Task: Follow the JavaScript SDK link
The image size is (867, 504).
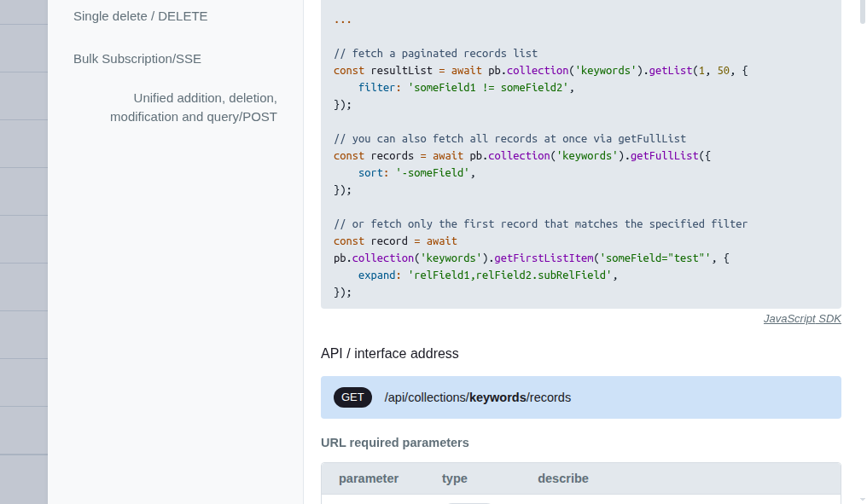Action: 802,319
